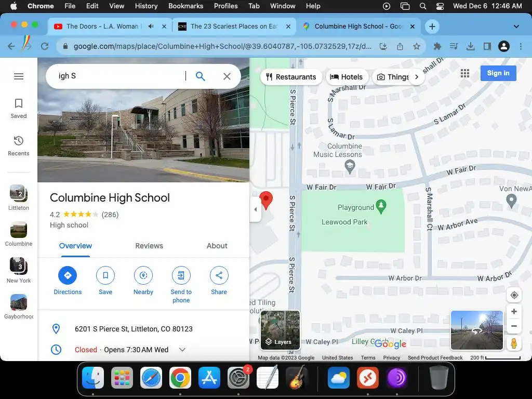Viewport: 532px width, 399px height.
Task: Search Nearby places
Action: (143, 281)
